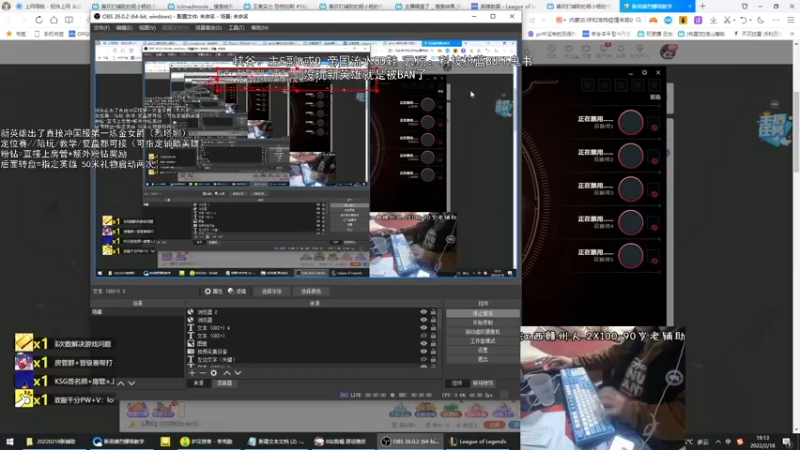Click 工作室模式 button

click(x=483, y=341)
